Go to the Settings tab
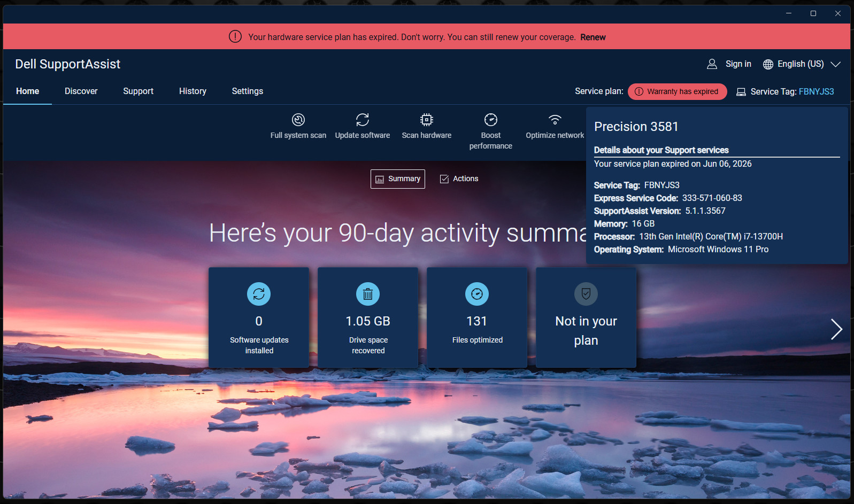The image size is (854, 504). 248,91
